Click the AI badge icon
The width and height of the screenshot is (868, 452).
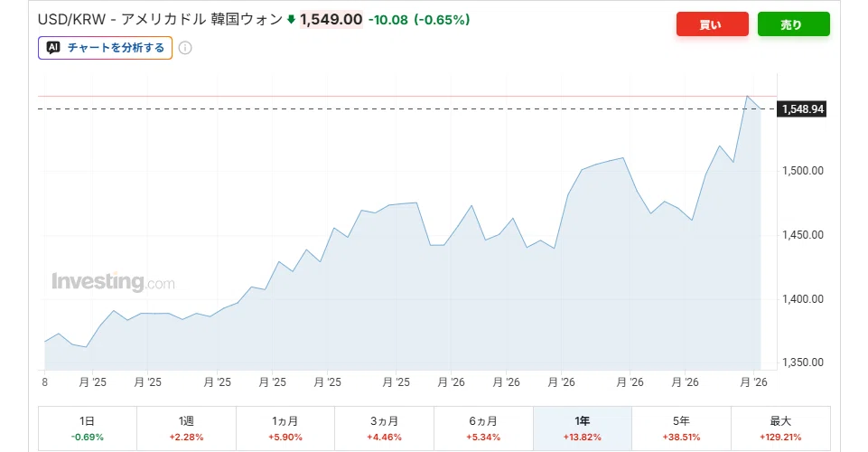coord(53,48)
